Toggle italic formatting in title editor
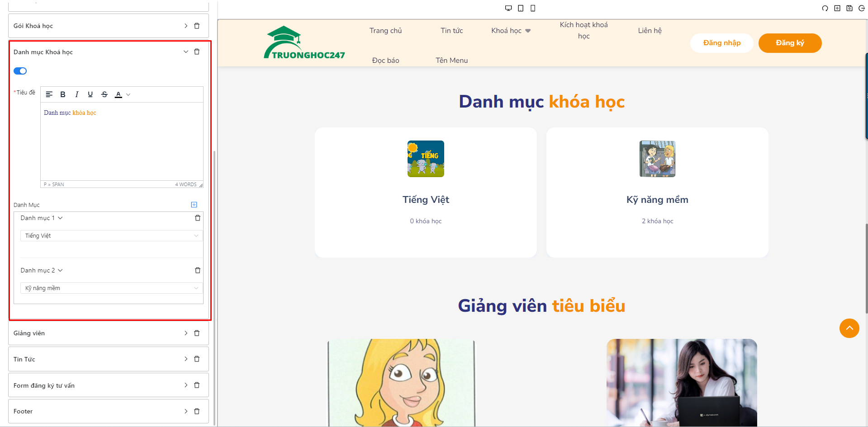 pos(77,94)
